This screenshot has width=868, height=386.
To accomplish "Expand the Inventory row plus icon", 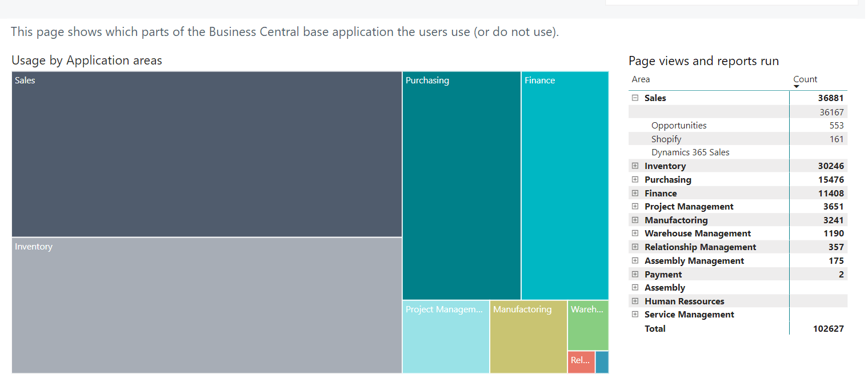I will pos(635,166).
